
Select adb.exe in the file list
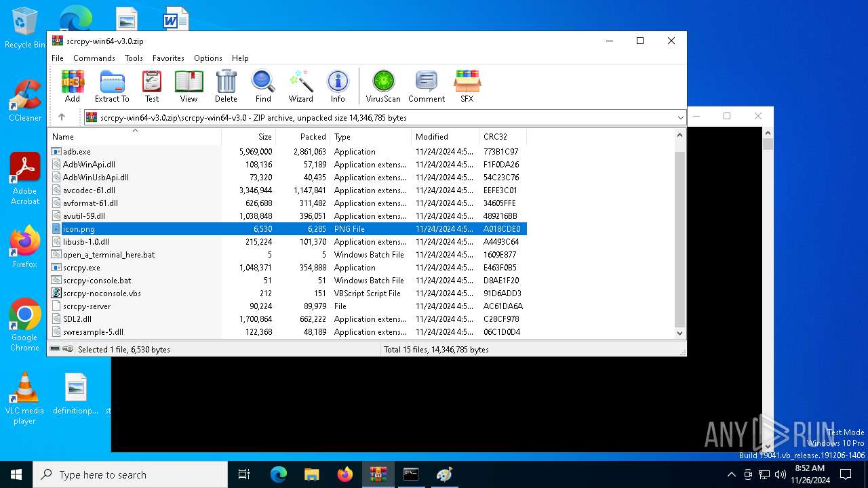288,152
